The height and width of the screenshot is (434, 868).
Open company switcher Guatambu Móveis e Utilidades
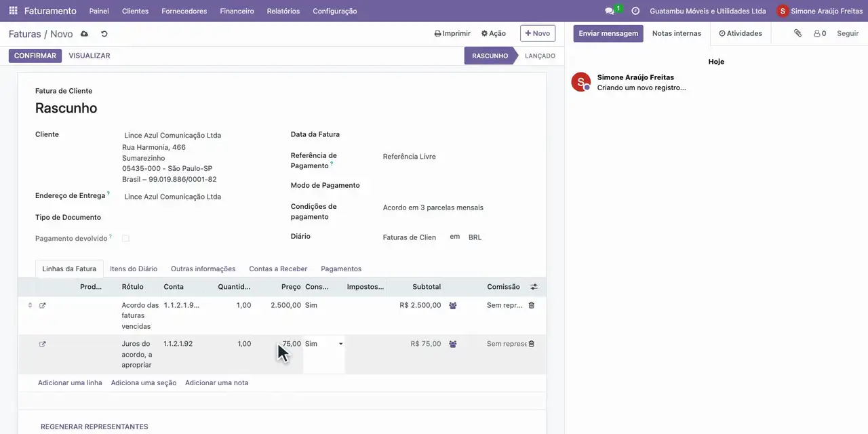(x=708, y=11)
